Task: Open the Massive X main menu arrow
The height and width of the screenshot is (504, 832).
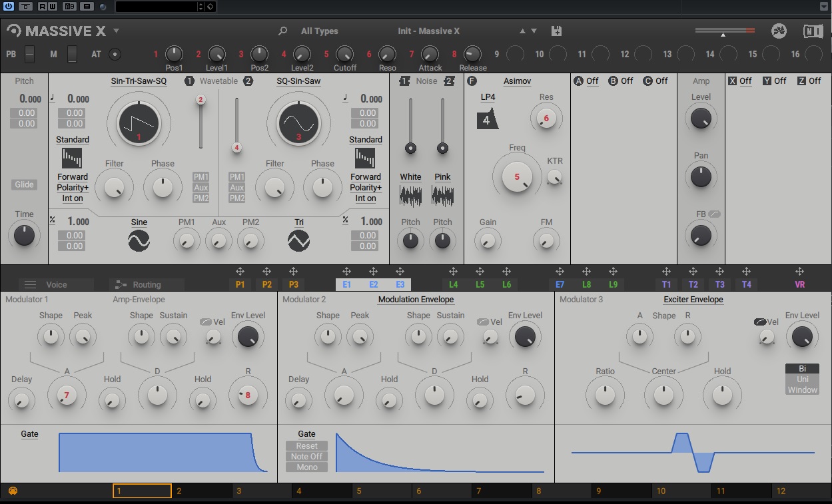Action: point(117,31)
